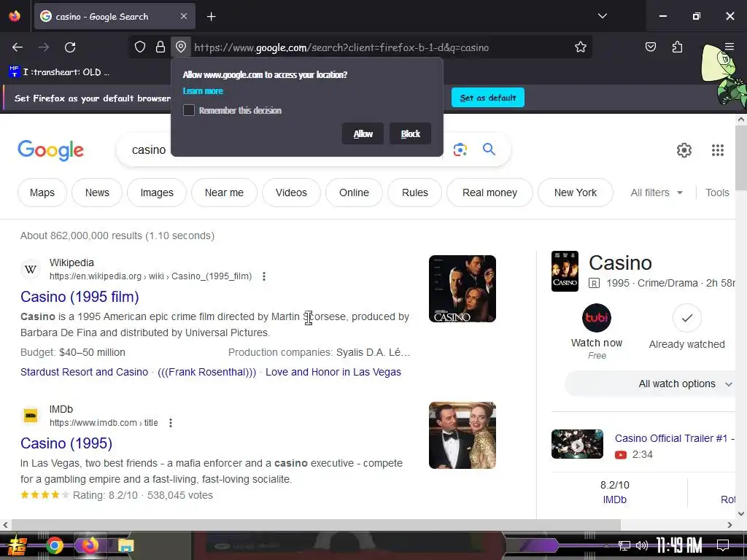Open Google quick settings gear
This screenshot has width=747, height=560.
point(684,150)
